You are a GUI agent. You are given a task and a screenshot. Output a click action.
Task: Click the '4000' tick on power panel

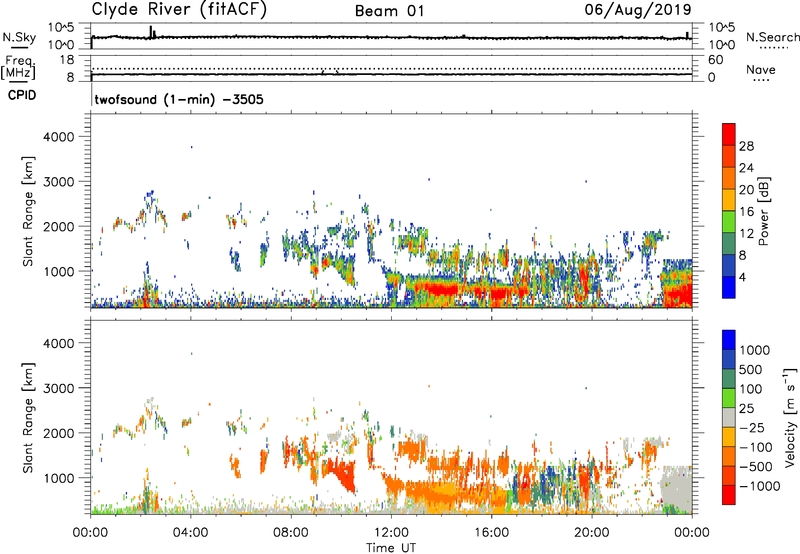click(x=59, y=137)
